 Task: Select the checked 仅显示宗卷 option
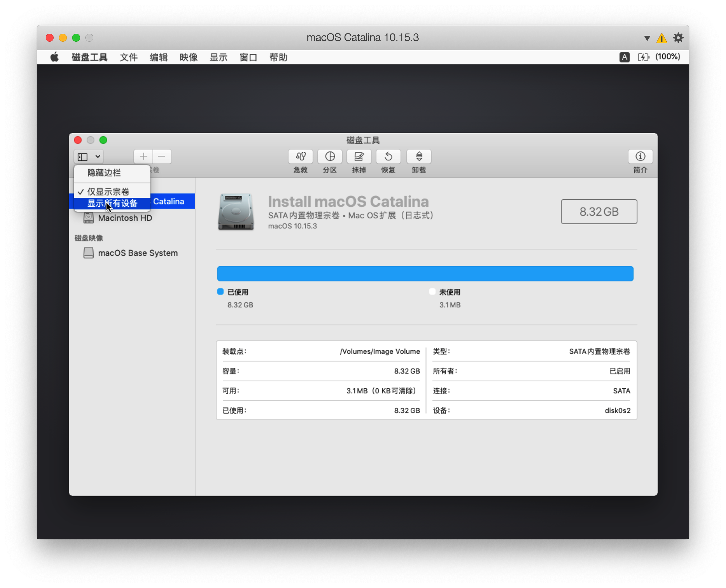(x=109, y=192)
